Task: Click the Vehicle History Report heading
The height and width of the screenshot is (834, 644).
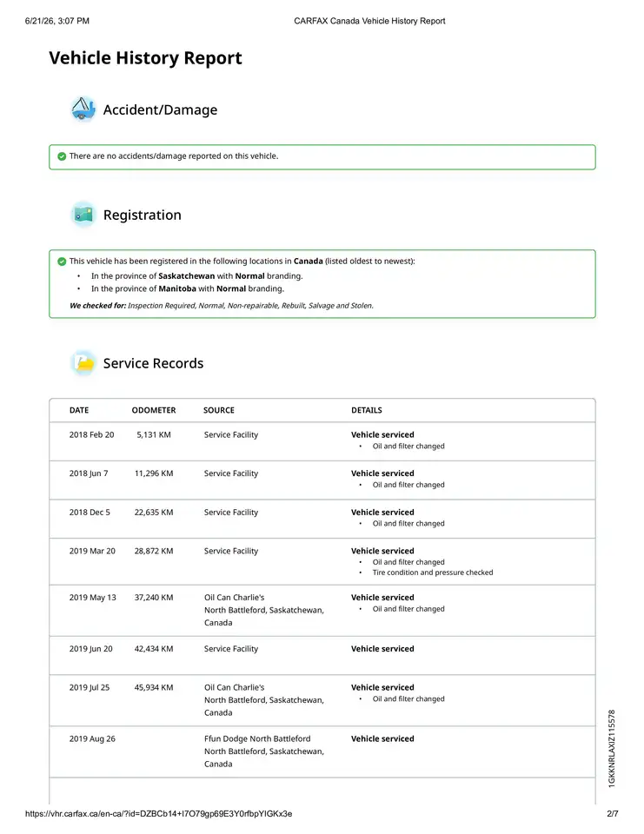Action: [145, 57]
